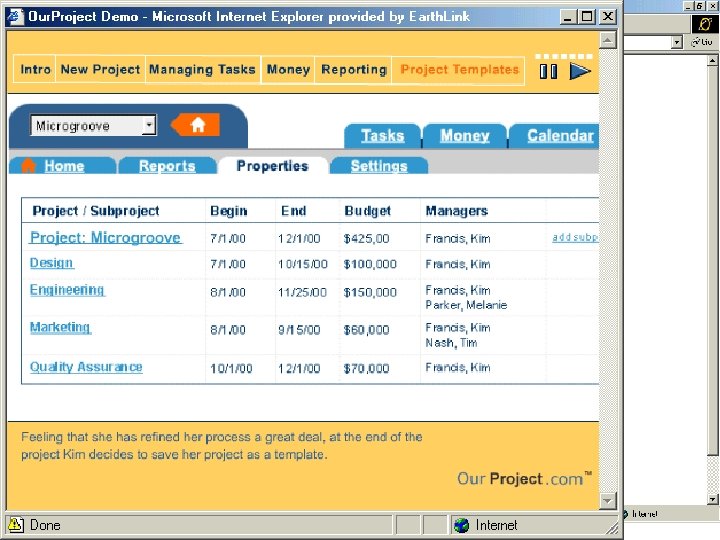Click scroll up arrow in background window
The width and height of the screenshot is (720, 540).
tap(713, 60)
